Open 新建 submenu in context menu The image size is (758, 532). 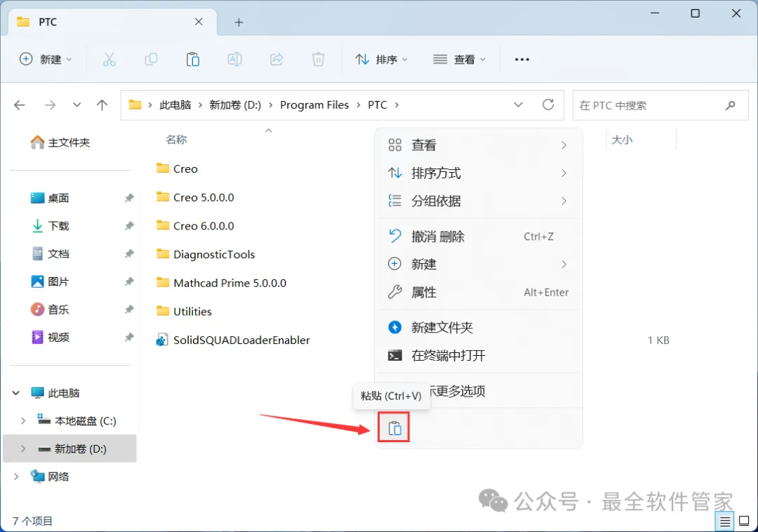[x=478, y=265]
